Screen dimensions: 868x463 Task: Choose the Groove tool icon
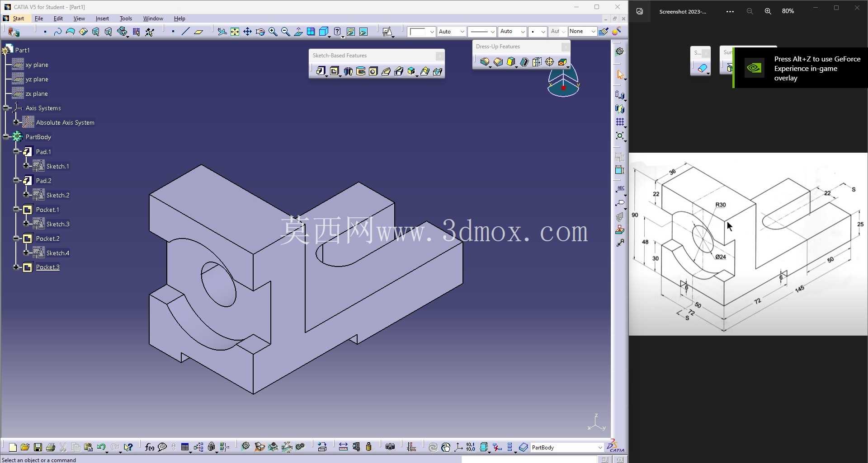pos(361,71)
